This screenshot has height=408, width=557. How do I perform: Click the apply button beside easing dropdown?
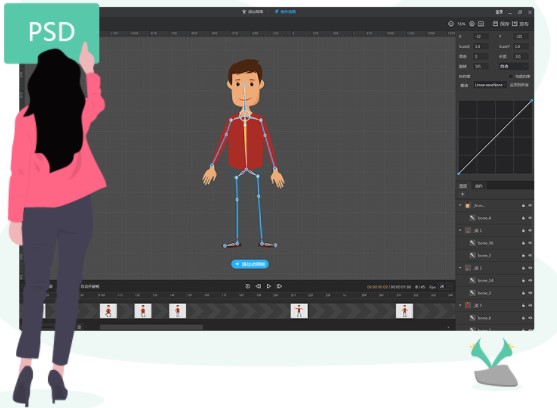click(519, 85)
